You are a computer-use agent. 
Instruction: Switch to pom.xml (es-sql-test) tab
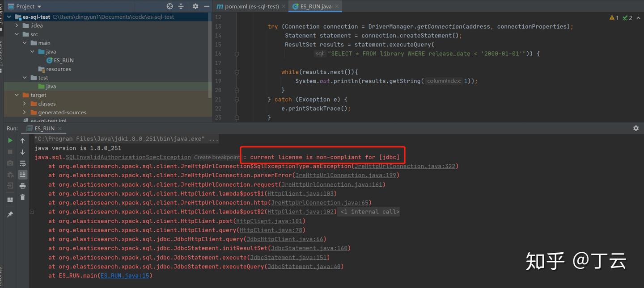(x=247, y=6)
